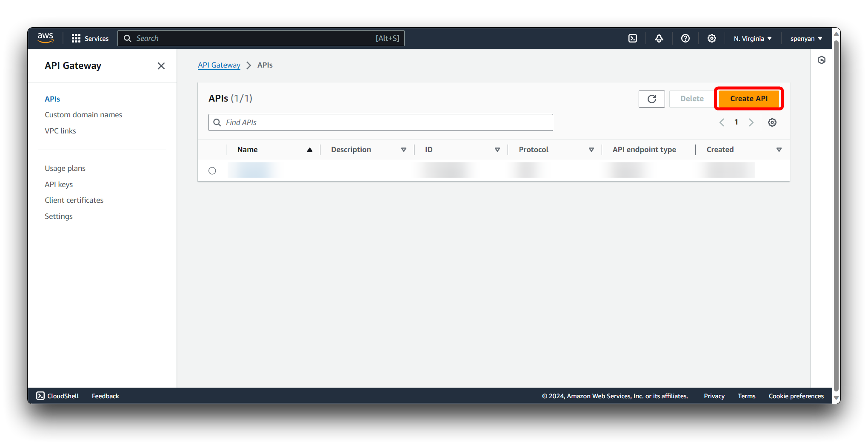Sort by Created column

coord(779,150)
